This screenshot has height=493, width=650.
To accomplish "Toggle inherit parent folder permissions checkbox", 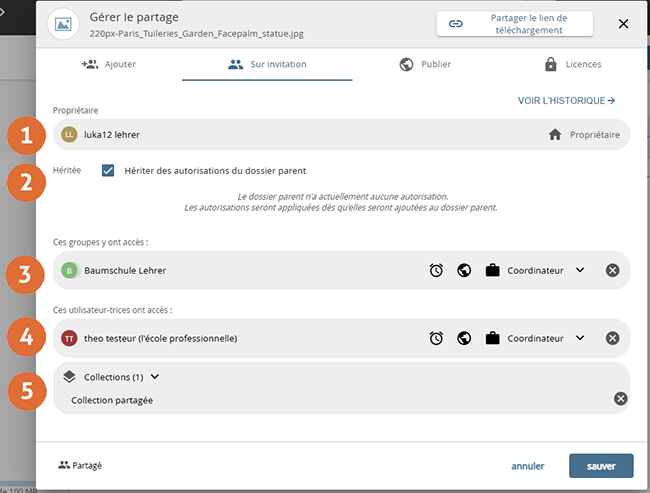I will (x=108, y=171).
